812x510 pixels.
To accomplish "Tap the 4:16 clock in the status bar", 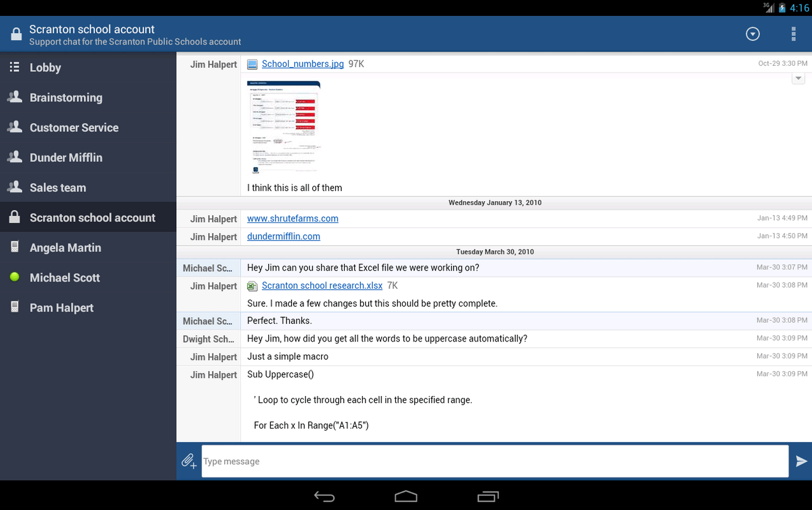I will click(x=799, y=8).
